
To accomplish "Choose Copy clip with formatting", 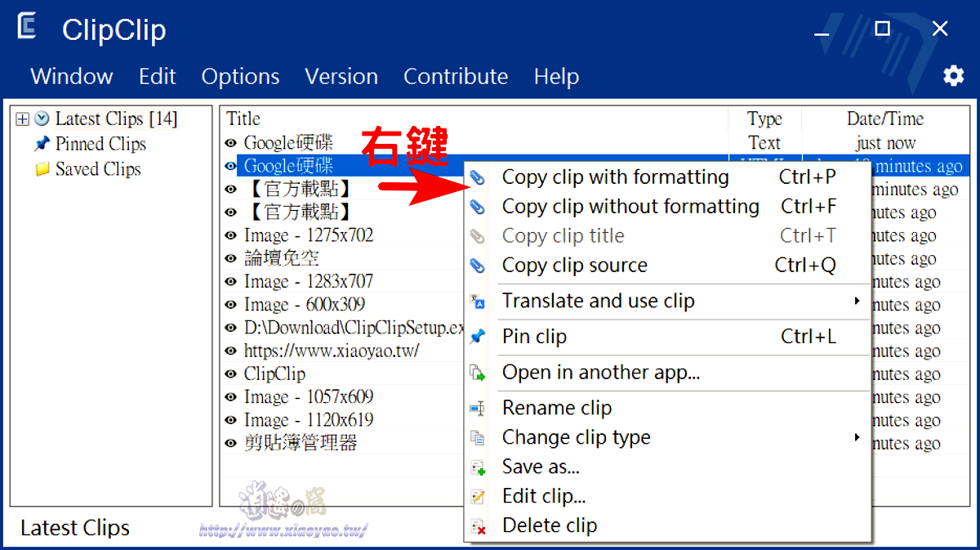I will tap(666, 177).
